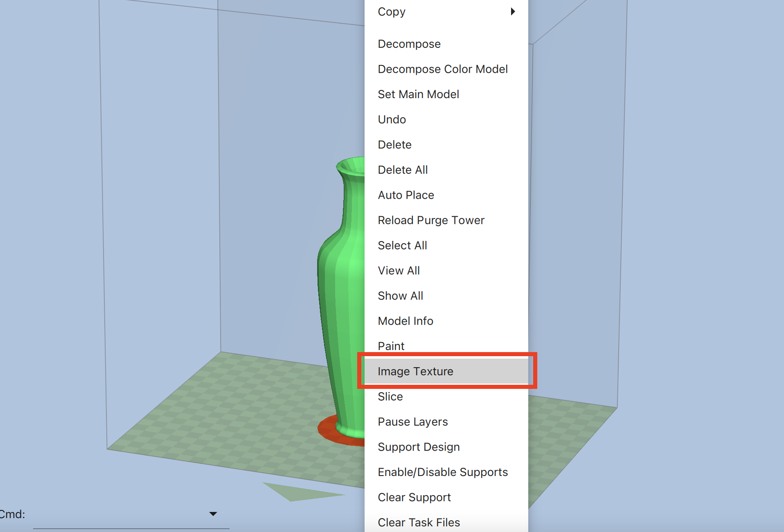The image size is (784, 532).
Task: Select Undo from the menu
Action: [x=446, y=119]
